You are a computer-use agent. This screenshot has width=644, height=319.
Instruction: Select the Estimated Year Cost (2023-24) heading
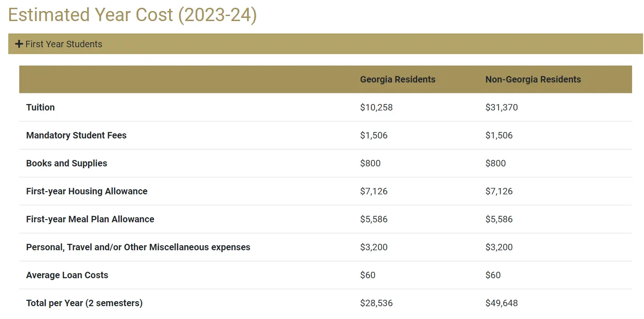132,15
